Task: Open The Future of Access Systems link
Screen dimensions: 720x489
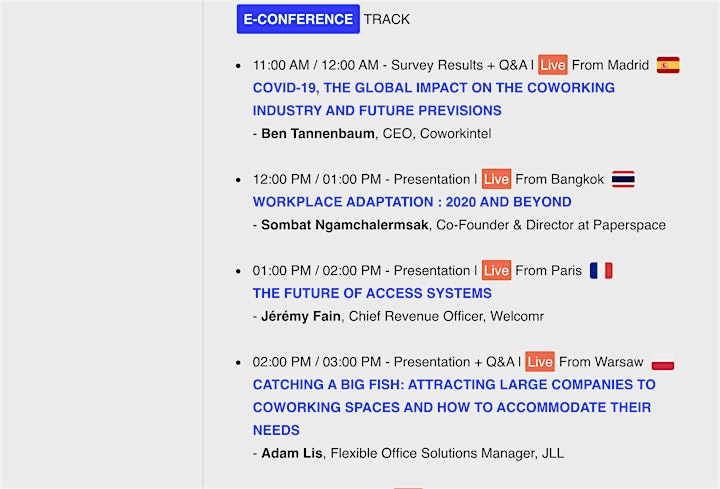Action: pyautogui.click(x=372, y=293)
